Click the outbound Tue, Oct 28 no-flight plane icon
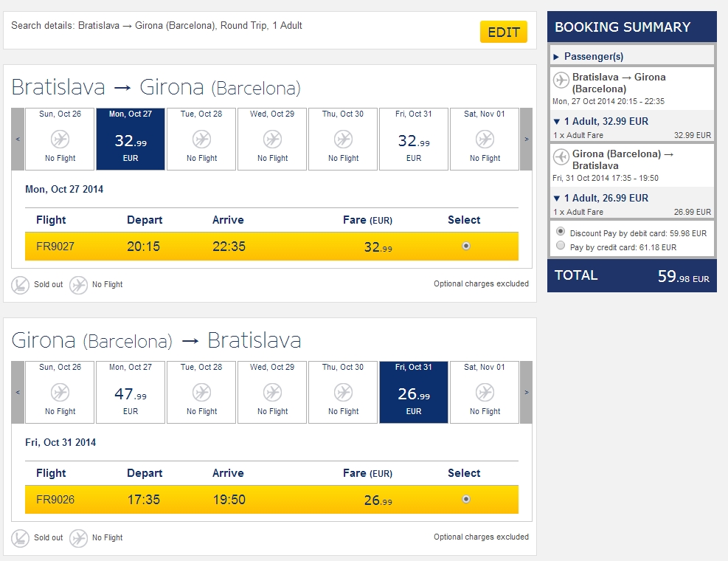The width and height of the screenshot is (728, 561). [202, 139]
